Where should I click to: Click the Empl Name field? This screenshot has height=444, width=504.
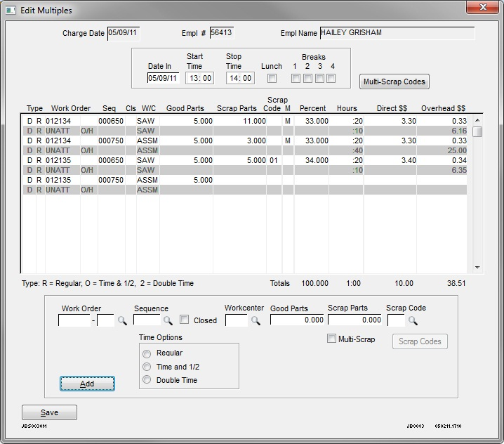tap(397, 33)
